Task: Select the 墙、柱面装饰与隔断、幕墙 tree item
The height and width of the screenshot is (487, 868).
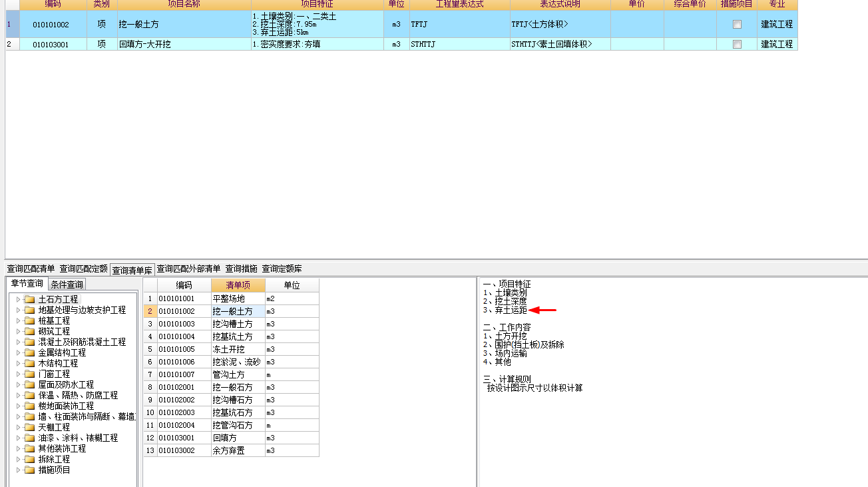Action: (x=87, y=416)
